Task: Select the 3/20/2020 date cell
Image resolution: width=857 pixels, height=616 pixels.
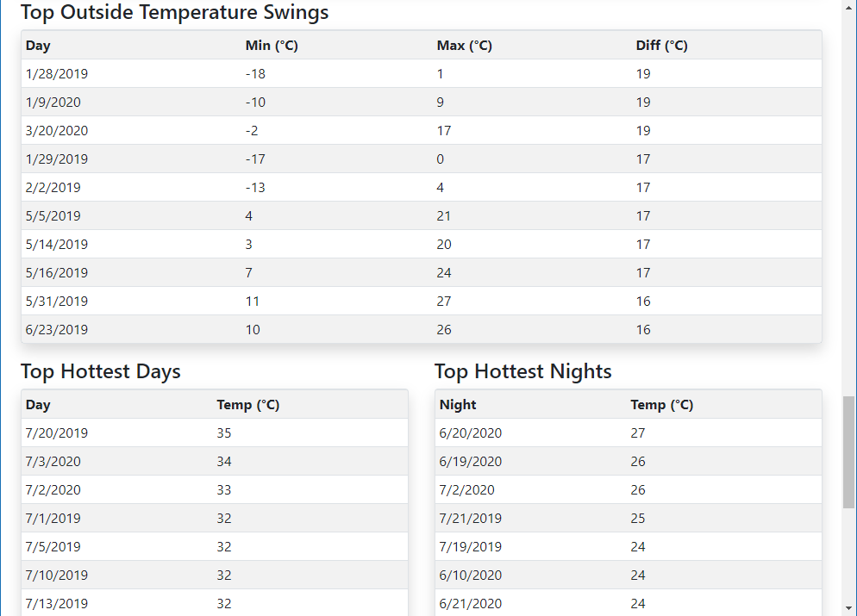Action: tap(57, 131)
